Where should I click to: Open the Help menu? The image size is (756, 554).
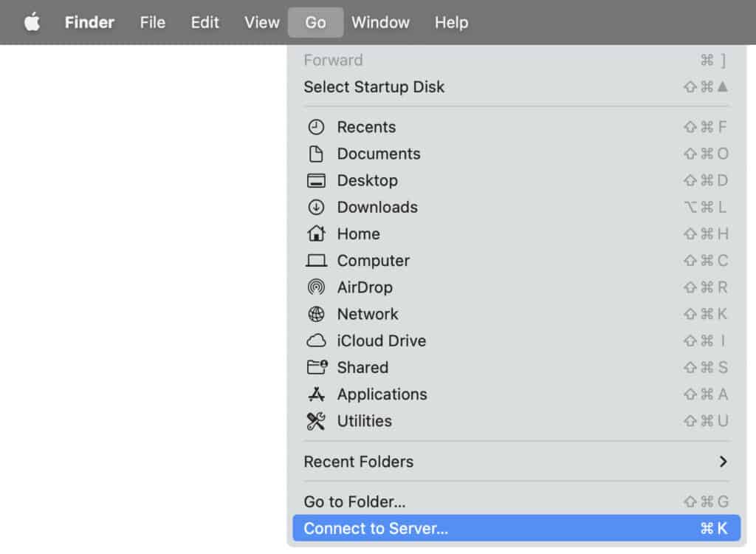point(451,22)
